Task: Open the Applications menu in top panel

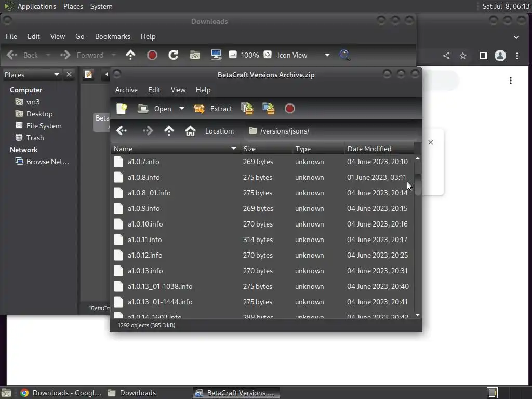Action: (x=37, y=6)
